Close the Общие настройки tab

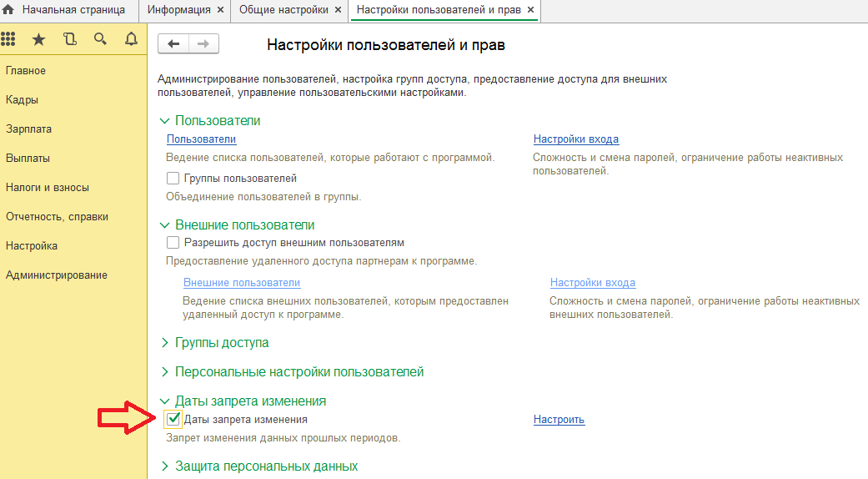(x=339, y=10)
